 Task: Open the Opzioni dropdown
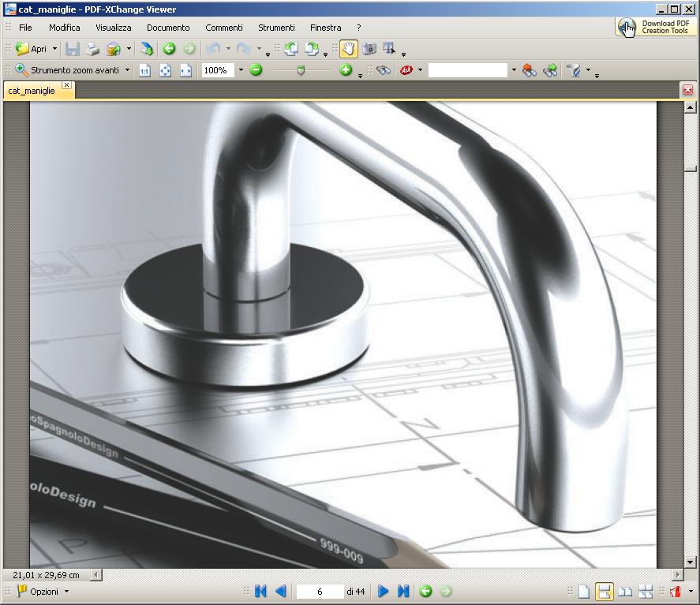click(43, 592)
